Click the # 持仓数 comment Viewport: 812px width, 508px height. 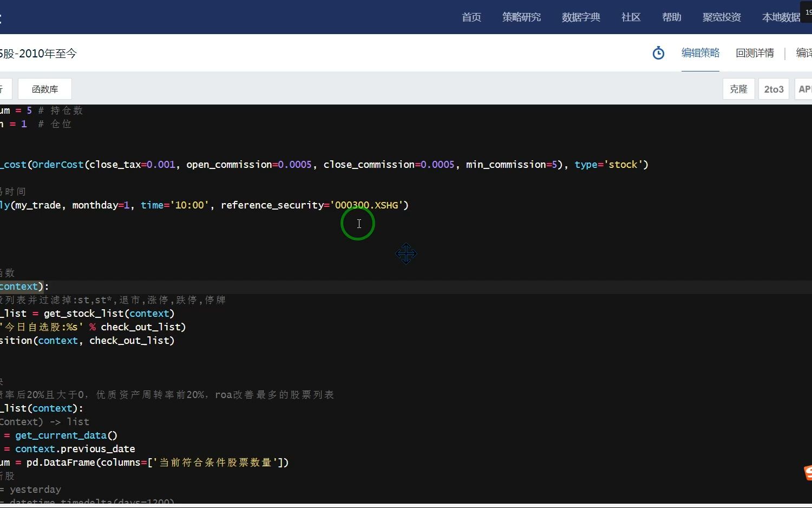(x=60, y=110)
